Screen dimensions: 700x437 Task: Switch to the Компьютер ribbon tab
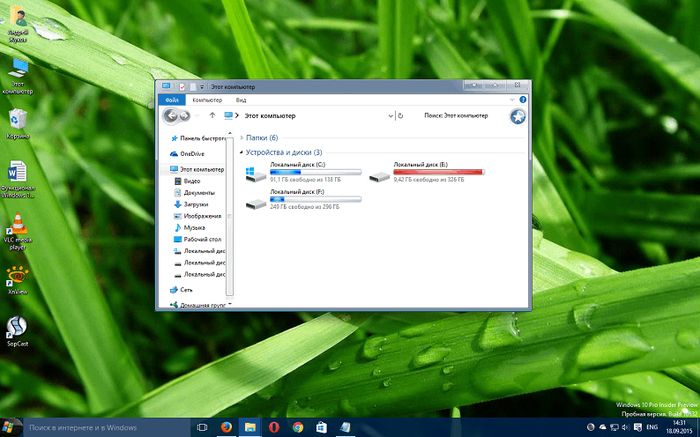tap(207, 100)
